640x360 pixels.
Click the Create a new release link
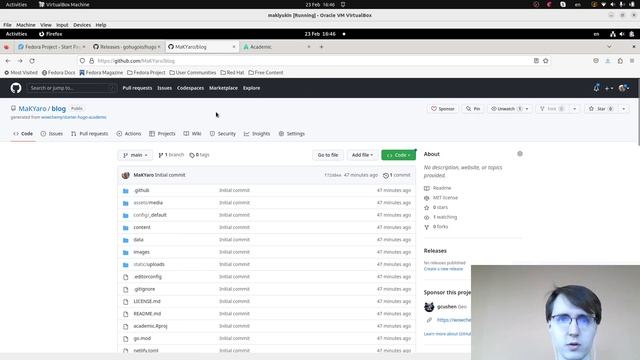pos(443,269)
